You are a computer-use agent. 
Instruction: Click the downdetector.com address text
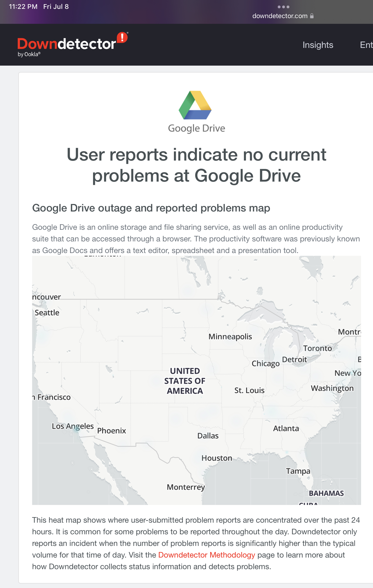[x=280, y=16]
